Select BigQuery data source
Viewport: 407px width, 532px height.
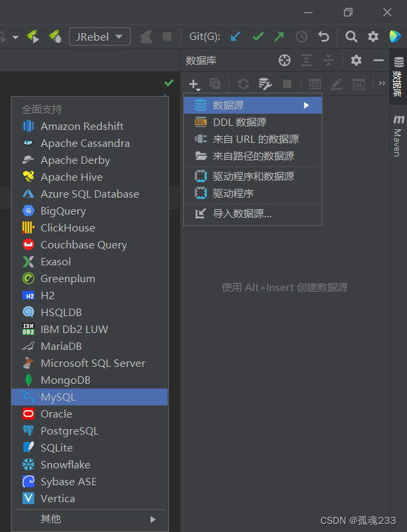click(x=89, y=211)
